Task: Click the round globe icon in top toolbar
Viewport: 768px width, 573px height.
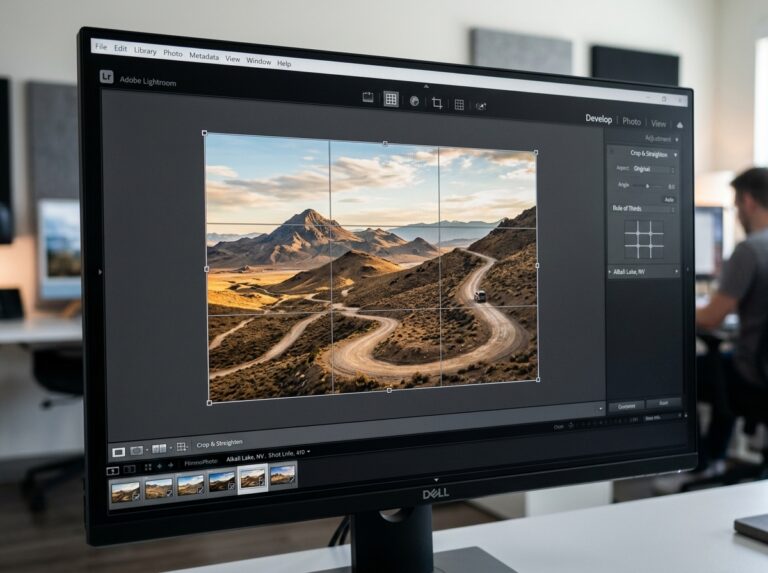Action: 414,101
